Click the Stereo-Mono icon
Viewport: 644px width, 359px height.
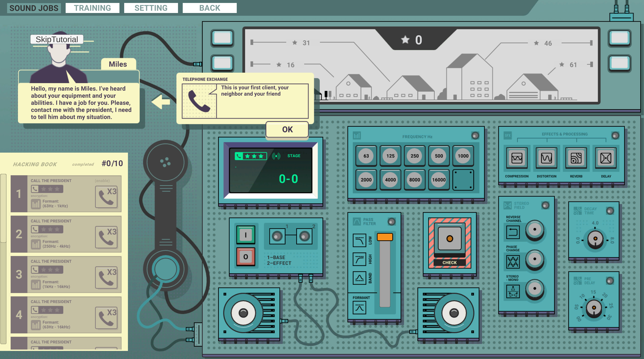click(513, 291)
